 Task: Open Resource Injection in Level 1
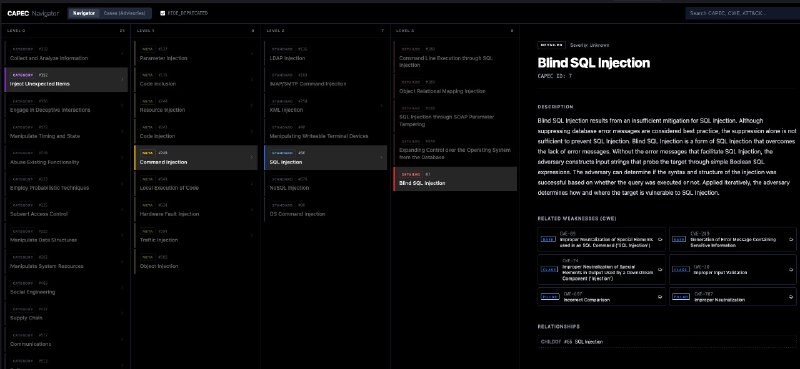[x=195, y=106]
